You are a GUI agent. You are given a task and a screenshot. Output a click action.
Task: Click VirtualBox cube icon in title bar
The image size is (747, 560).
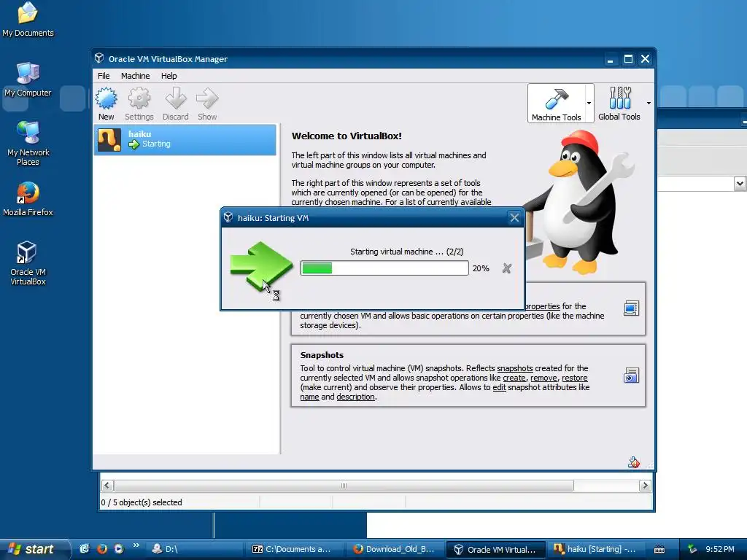point(99,58)
